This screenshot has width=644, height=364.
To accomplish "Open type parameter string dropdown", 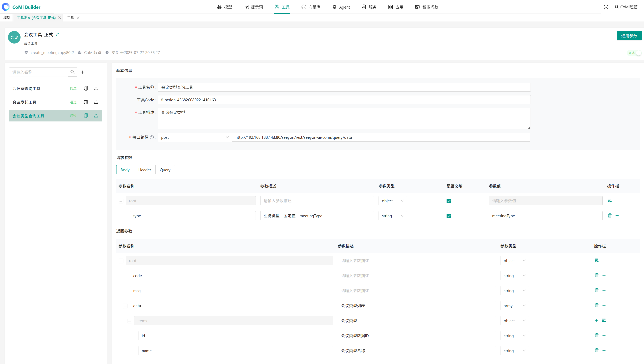I will [x=393, y=216].
